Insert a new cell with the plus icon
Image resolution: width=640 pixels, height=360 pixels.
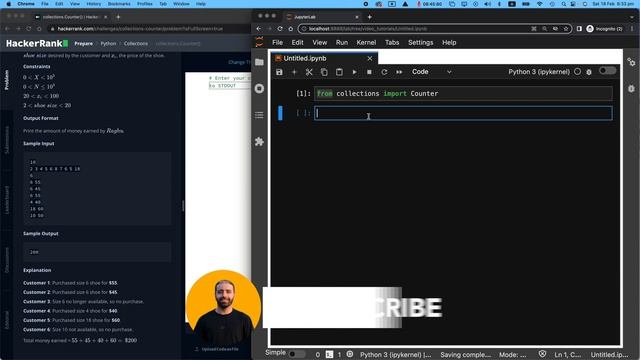pyautogui.click(x=294, y=72)
